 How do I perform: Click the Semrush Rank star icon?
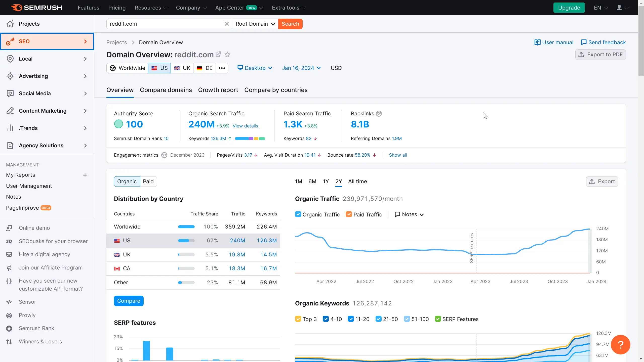[9, 328]
